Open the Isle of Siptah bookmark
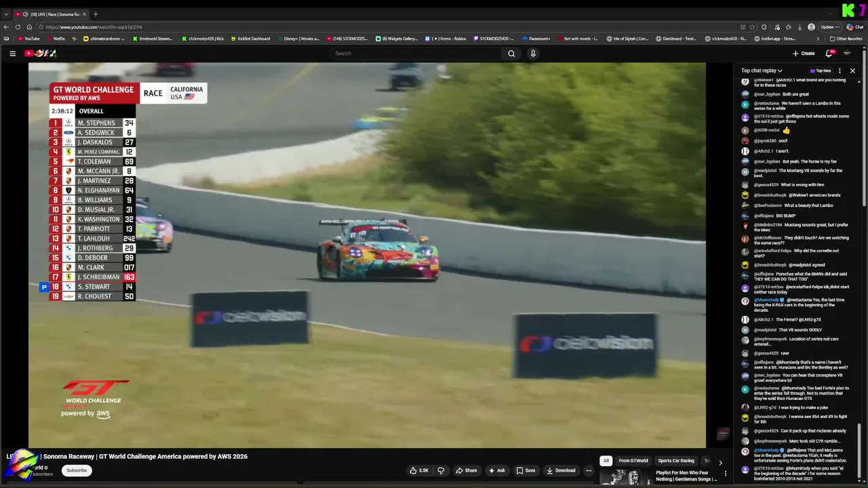This screenshot has width=868, height=488. point(627,39)
